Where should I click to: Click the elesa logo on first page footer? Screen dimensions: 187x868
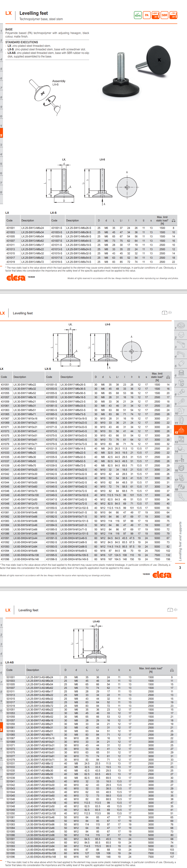click(16, 278)
